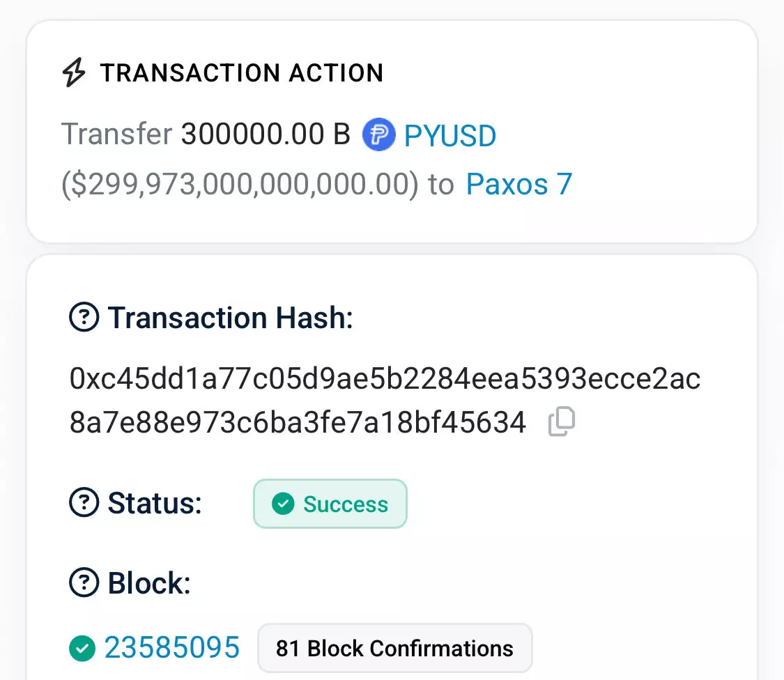The height and width of the screenshot is (680, 784).
Task: Click the Status help question icon
Action: 84,503
